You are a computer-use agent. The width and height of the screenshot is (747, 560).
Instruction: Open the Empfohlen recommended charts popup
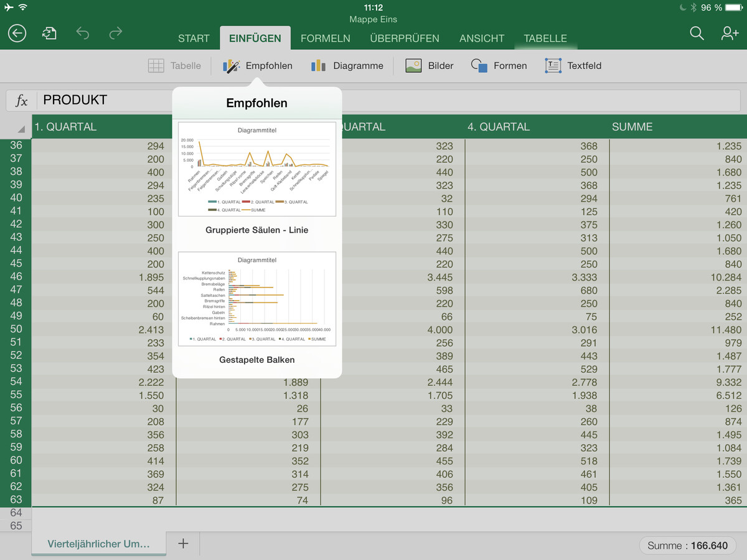256,65
